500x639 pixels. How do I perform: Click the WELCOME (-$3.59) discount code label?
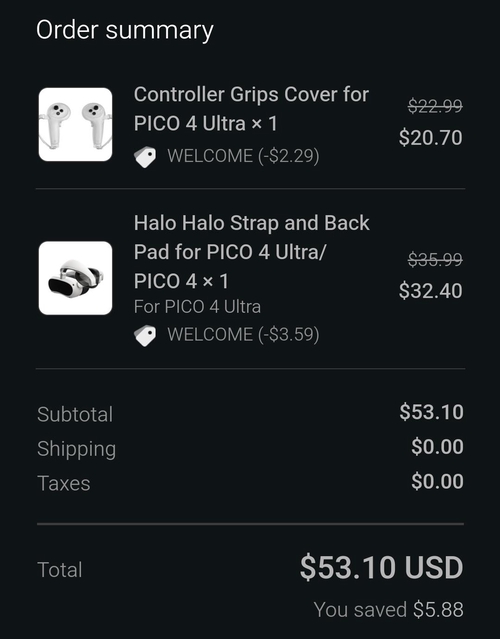tap(243, 335)
